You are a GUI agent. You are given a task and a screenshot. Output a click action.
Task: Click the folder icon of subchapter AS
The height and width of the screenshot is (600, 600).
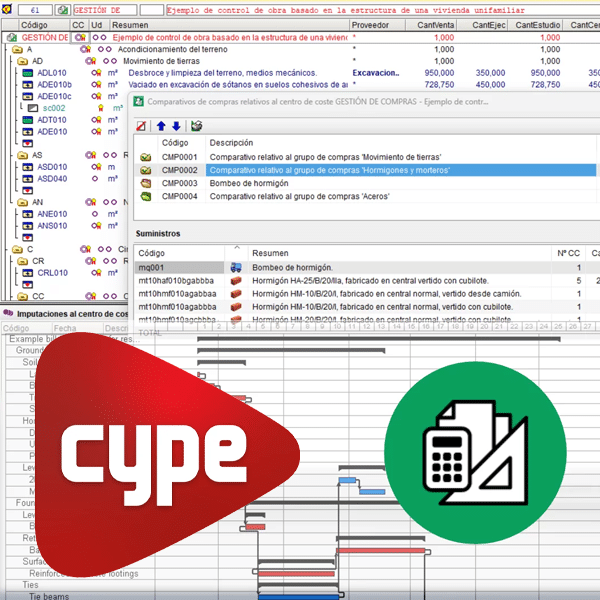click(x=23, y=155)
